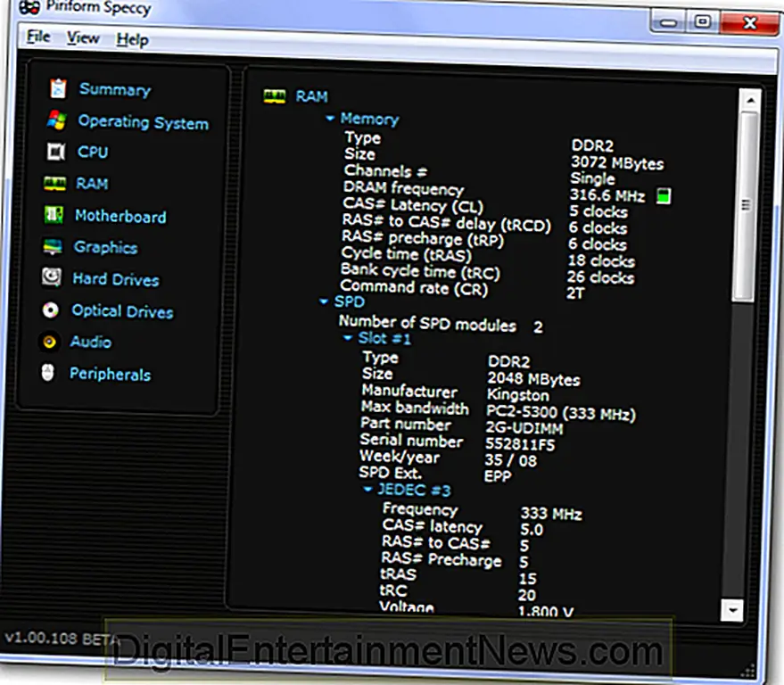
Task: Click the Operating System Windows flag icon
Action: pos(56,120)
